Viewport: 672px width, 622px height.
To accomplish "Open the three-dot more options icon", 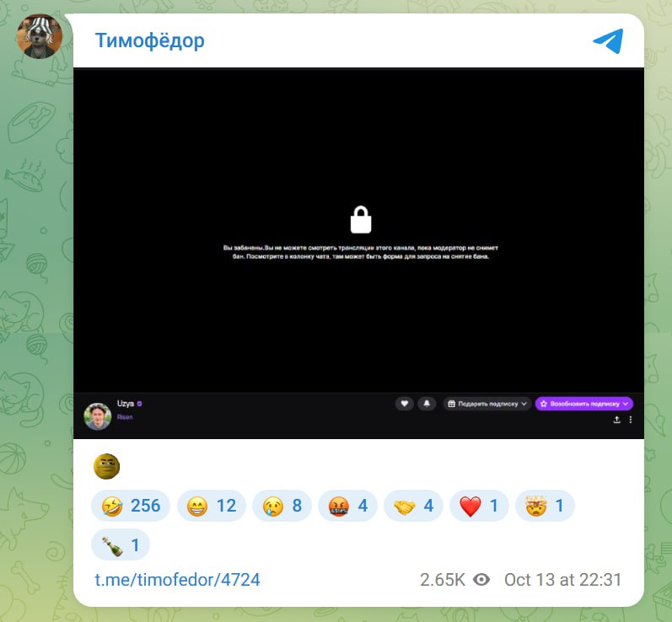I will click(631, 420).
